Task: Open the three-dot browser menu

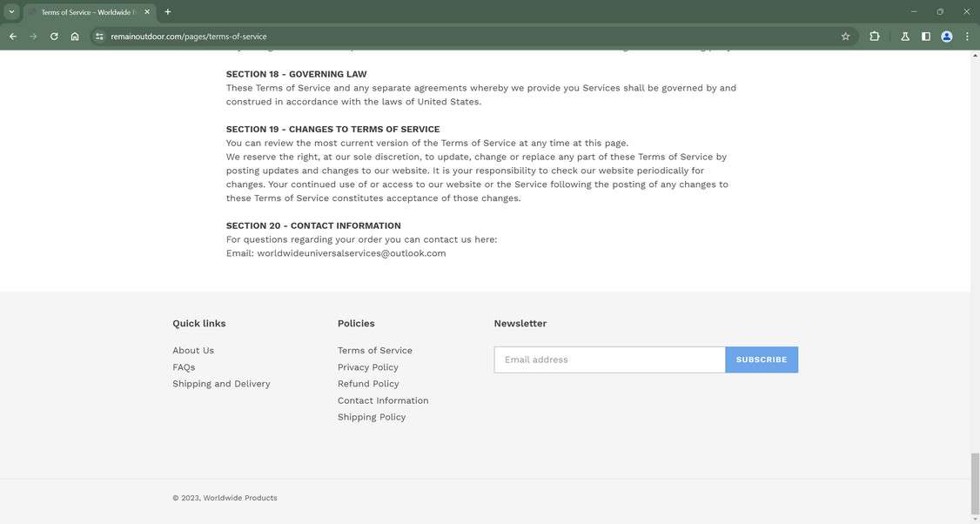Action: coord(966,37)
